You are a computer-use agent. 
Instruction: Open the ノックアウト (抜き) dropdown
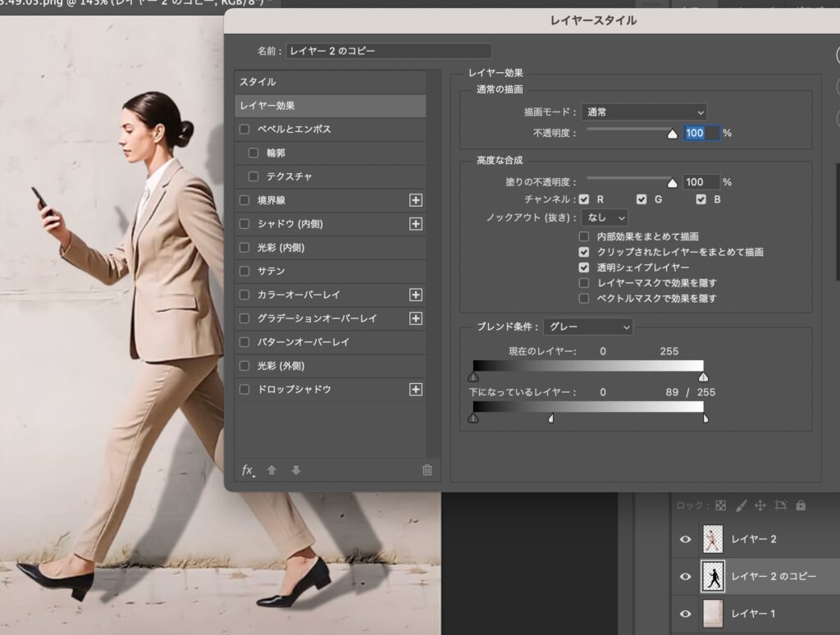605,217
